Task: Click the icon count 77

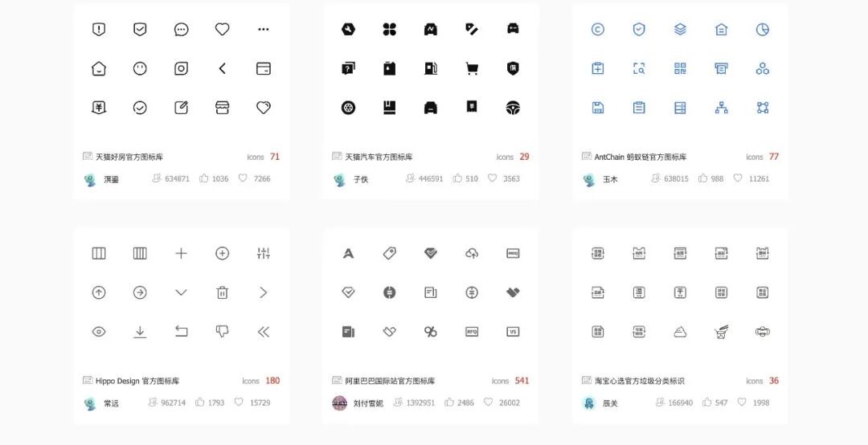Action: click(774, 157)
